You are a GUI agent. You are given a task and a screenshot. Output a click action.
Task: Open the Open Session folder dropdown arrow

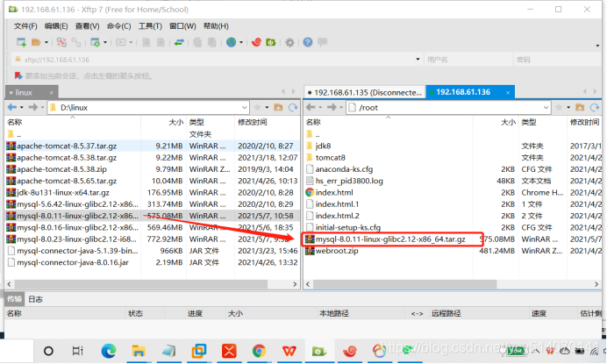46,42
